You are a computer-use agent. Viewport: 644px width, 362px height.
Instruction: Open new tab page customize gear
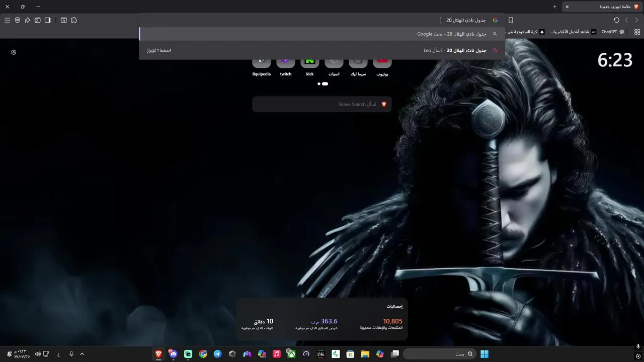(14, 52)
